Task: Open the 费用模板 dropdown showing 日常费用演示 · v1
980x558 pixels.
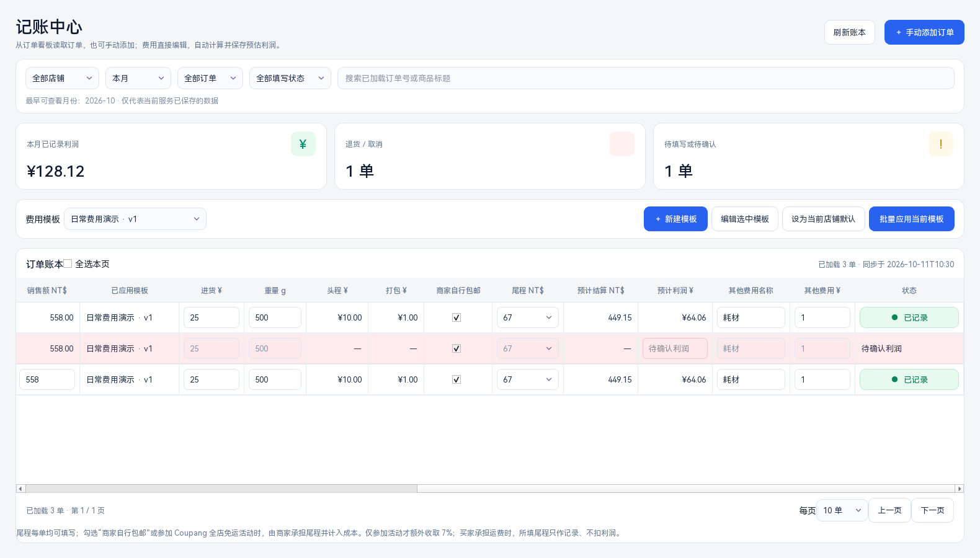Action: 135,219
